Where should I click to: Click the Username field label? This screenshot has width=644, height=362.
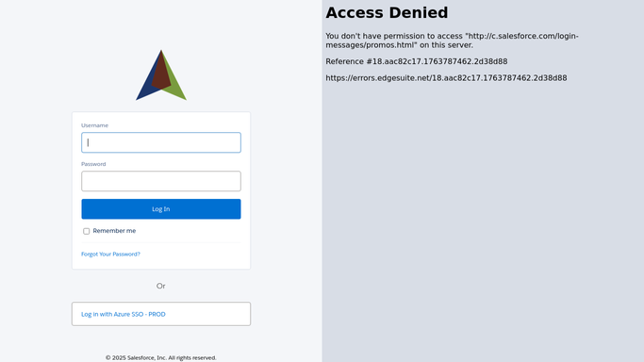click(x=95, y=125)
